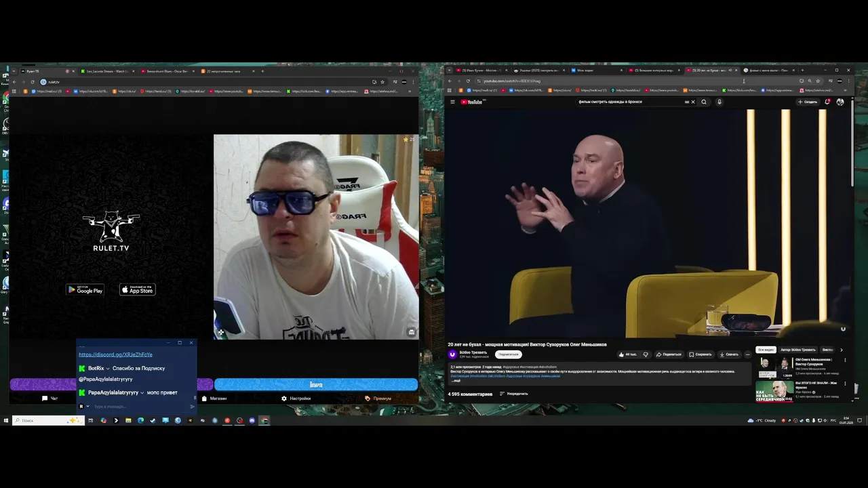This screenshot has height=488, width=868.
Task: Reload the YouTube page
Action: pos(468,81)
